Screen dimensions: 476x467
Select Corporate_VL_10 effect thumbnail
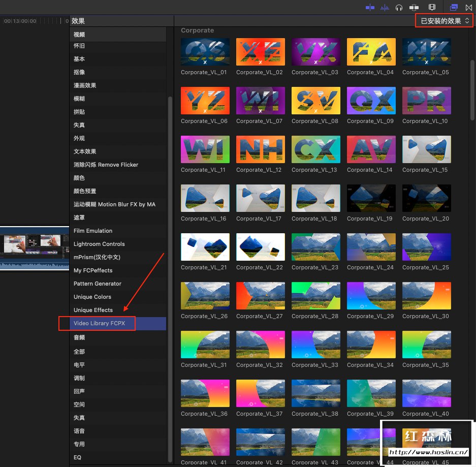coord(427,101)
